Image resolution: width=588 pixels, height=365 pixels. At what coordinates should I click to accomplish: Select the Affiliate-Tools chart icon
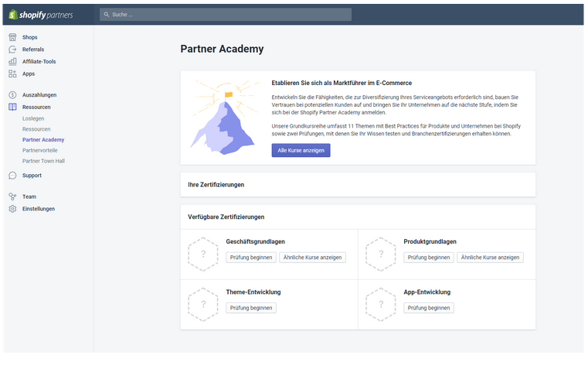12,62
